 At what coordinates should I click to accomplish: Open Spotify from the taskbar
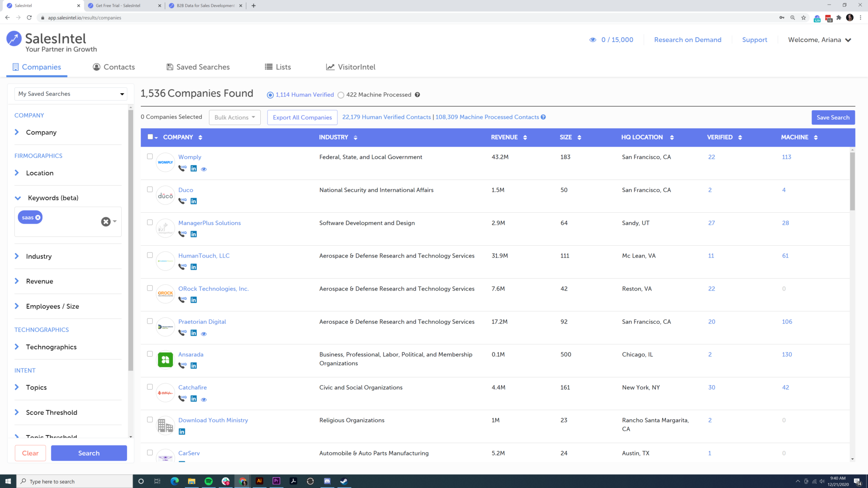209,481
